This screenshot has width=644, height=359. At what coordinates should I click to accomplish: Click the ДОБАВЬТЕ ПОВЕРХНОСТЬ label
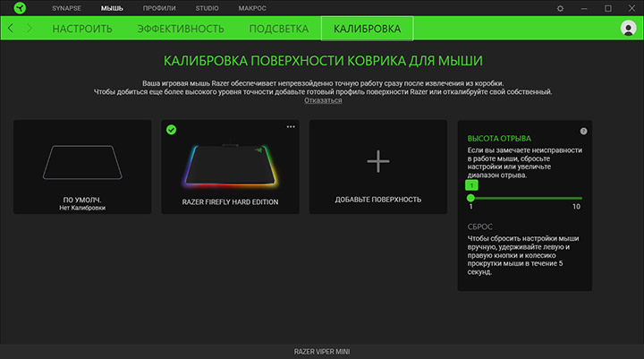click(x=377, y=200)
